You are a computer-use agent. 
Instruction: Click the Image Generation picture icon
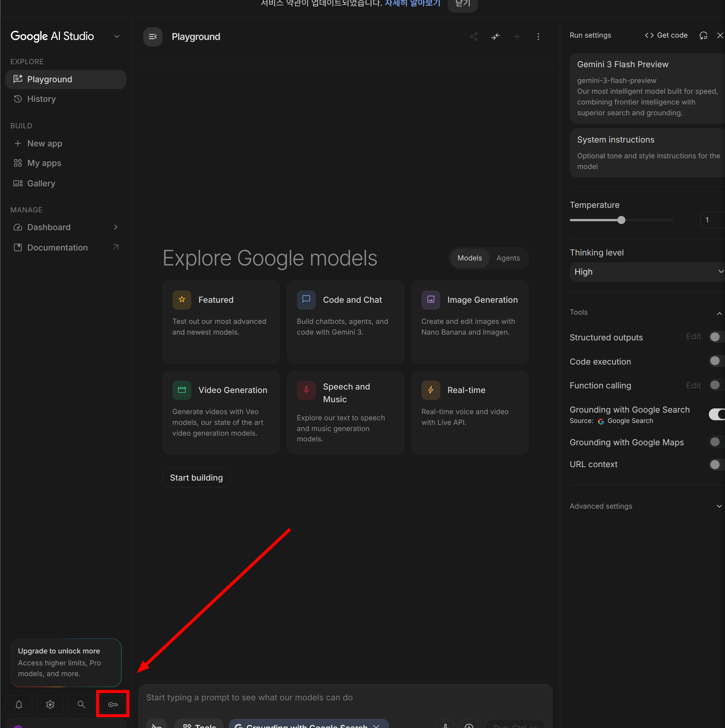pyautogui.click(x=431, y=300)
